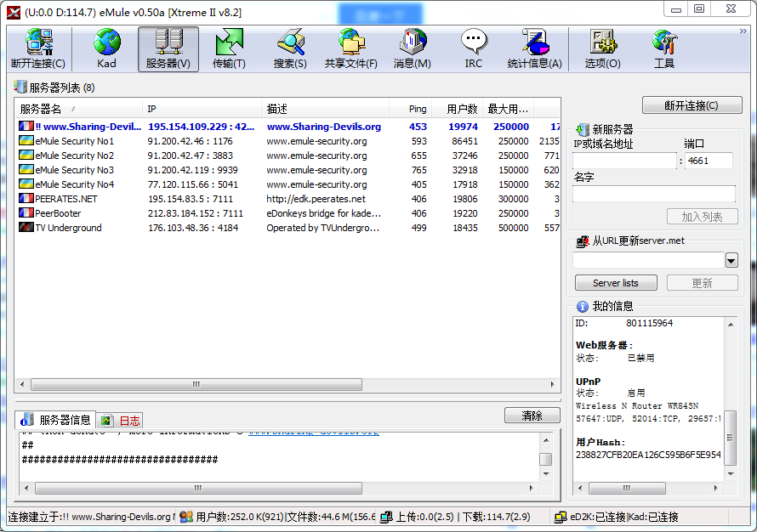Sort by user count (用户数) column header

click(x=458, y=109)
